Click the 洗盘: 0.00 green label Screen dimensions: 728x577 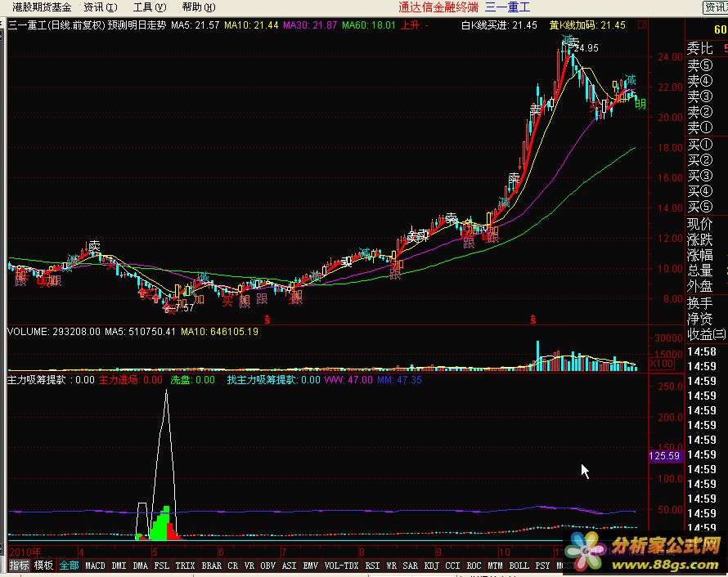click(192, 380)
